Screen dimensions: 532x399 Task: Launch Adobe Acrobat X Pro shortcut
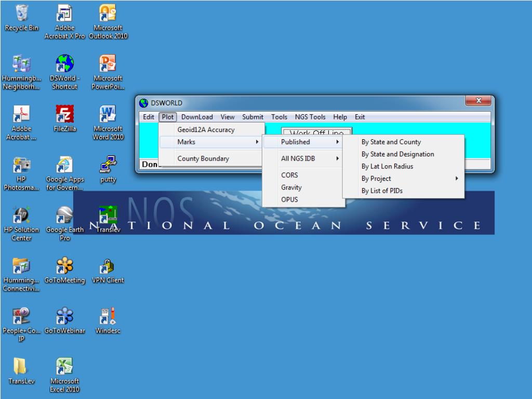pyautogui.click(x=64, y=21)
